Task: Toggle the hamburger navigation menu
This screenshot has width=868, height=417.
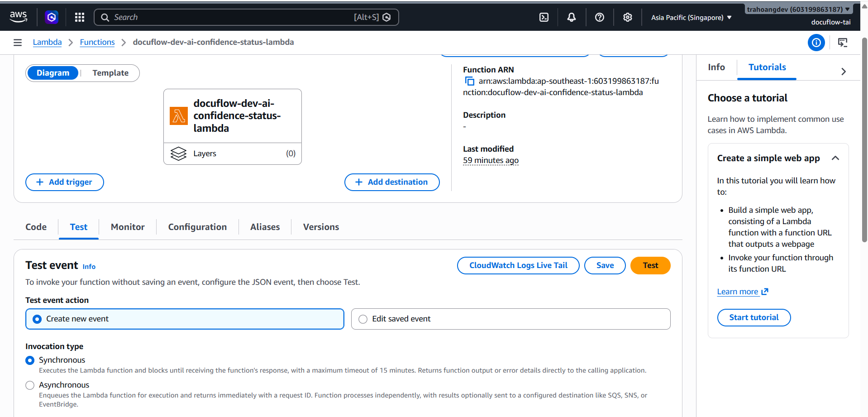Action: [18, 42]
